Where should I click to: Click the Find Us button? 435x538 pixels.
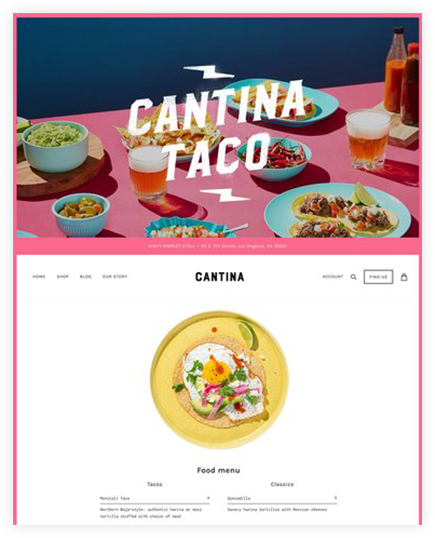coord(378,277)
